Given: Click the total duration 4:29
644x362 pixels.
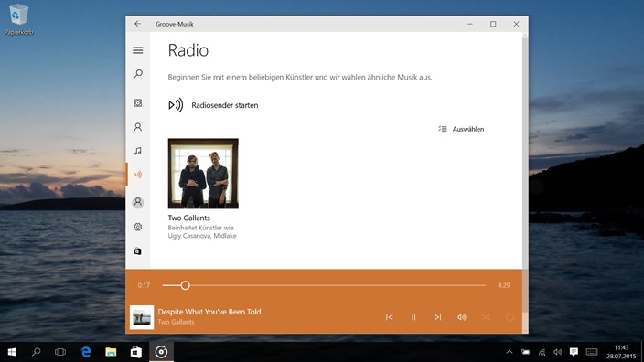Looking at the screenshot, I should [x=504, y=285].
